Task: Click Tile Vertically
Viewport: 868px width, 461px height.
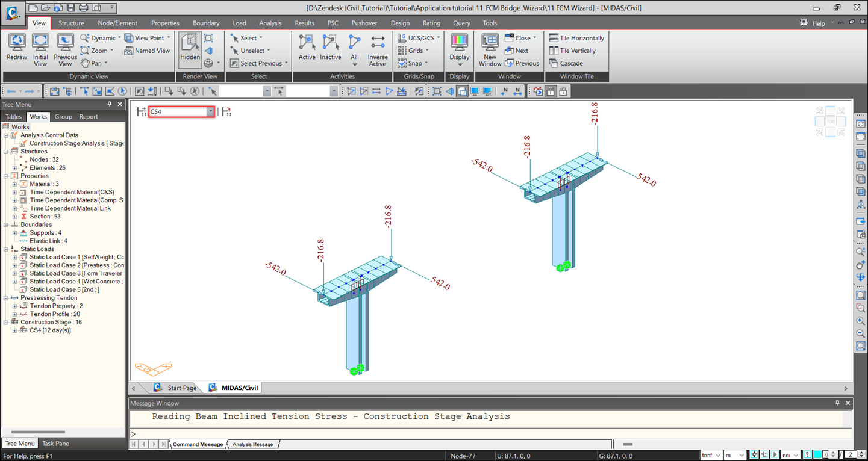Action: coord(572,51)
